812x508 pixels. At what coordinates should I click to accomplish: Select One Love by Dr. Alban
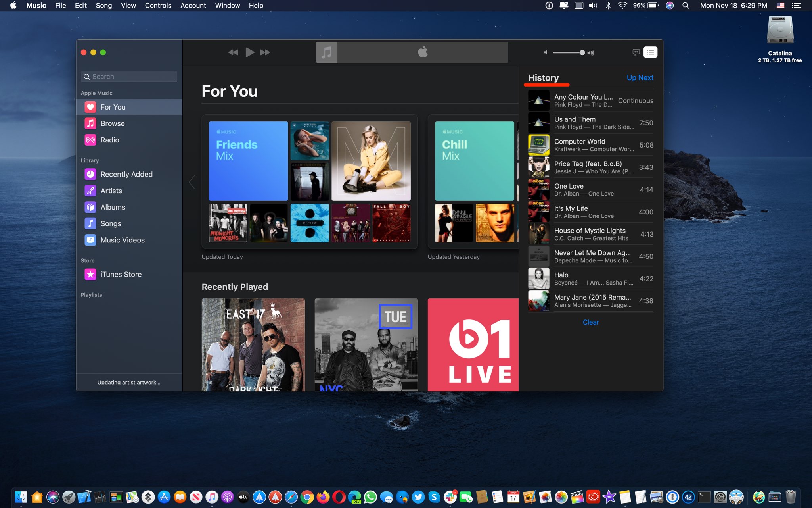[591, 190]
